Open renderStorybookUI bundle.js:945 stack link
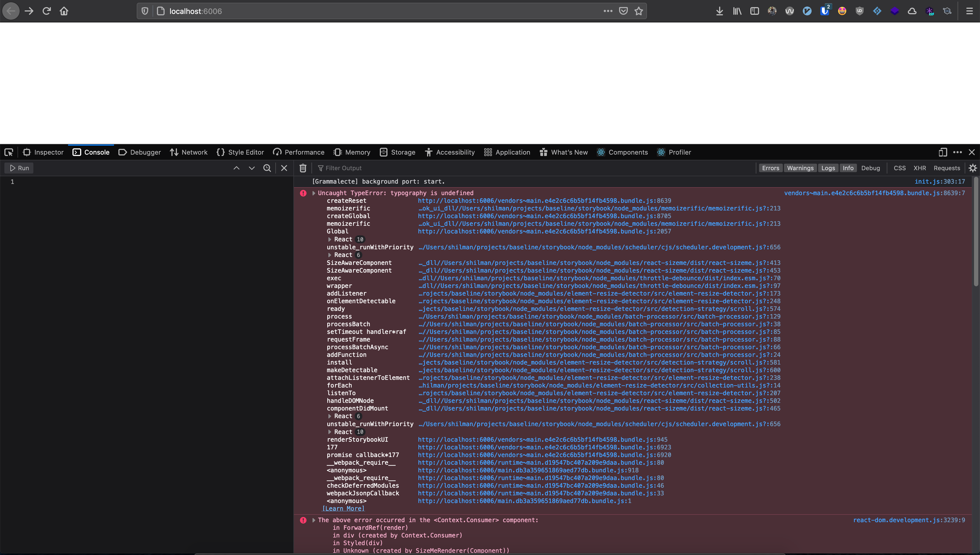The image size is (980, 555). 542,440
